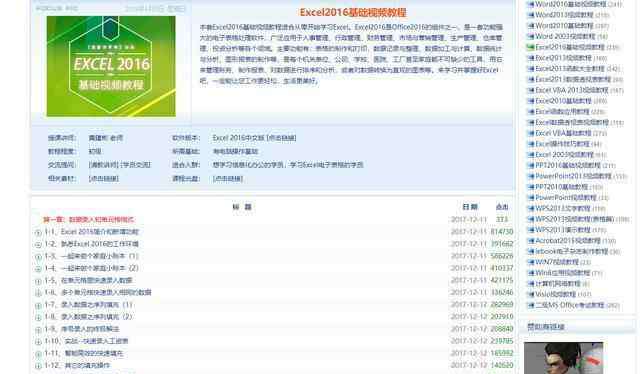Open Visio course in sidebar
Image resolution: width=640 pixels, height=374 pixels.
[555, 294]
